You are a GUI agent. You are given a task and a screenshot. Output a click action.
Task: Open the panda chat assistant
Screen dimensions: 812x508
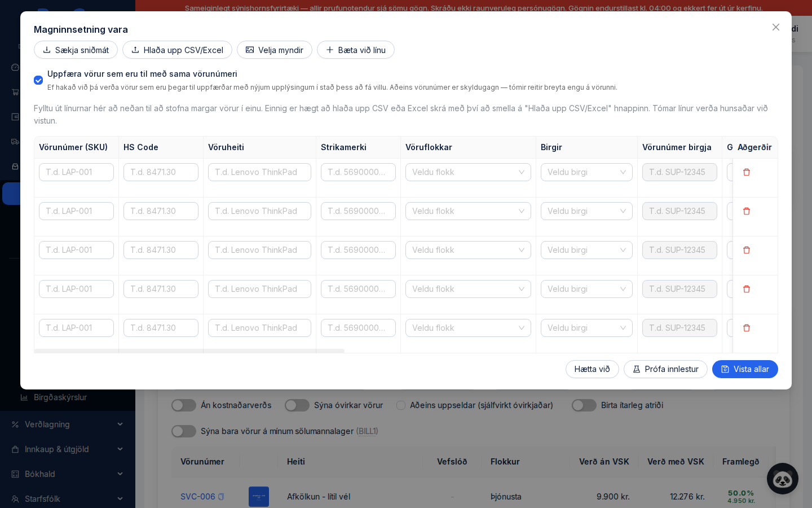(x=782, y=479)
